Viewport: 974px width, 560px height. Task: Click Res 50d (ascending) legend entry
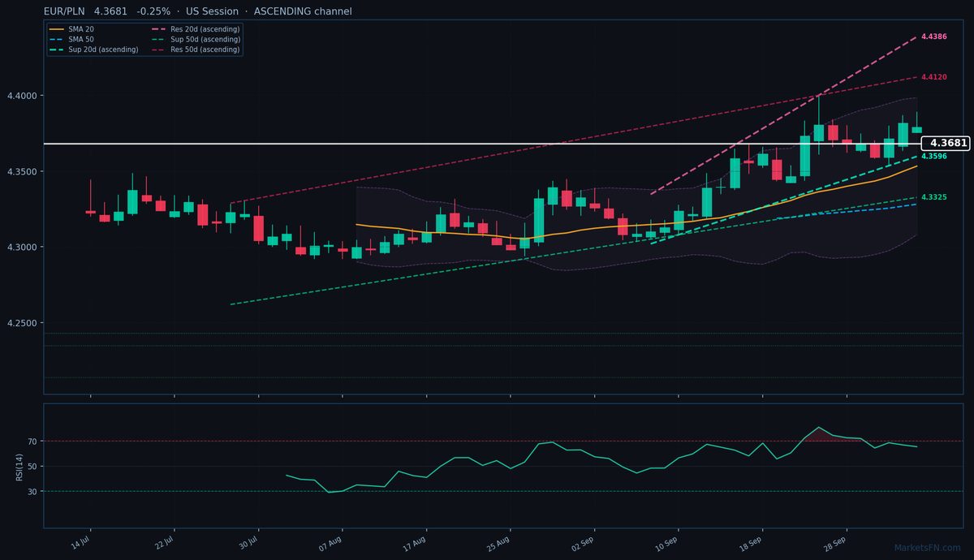tap(196, 50)
